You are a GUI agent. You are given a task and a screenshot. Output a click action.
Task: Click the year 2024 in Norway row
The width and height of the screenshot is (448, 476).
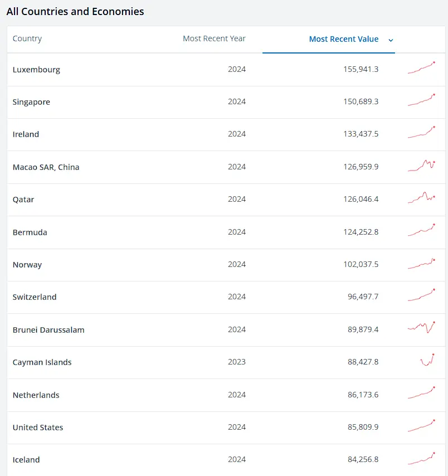tap(237, 264)
